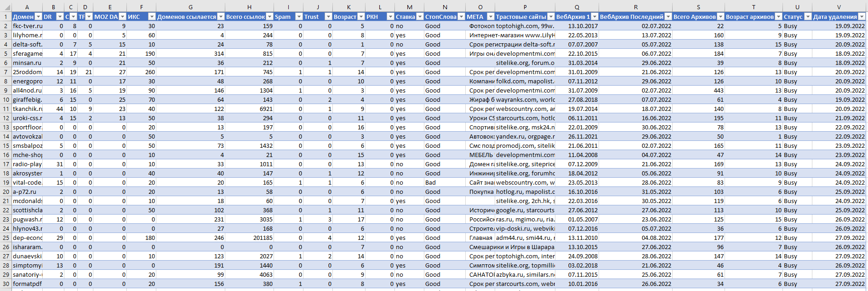This screenshot has width=868, height=291.
Task: Select column G by its header
Action: tap(190, 7)
